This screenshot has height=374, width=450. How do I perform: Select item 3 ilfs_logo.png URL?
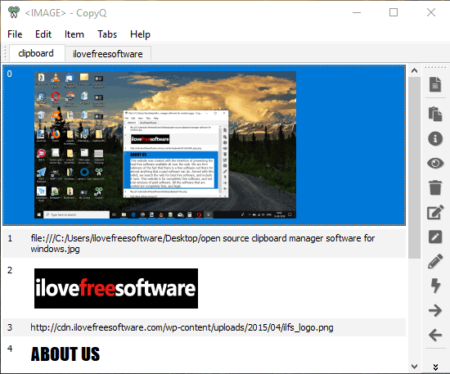tap(204, 327)
